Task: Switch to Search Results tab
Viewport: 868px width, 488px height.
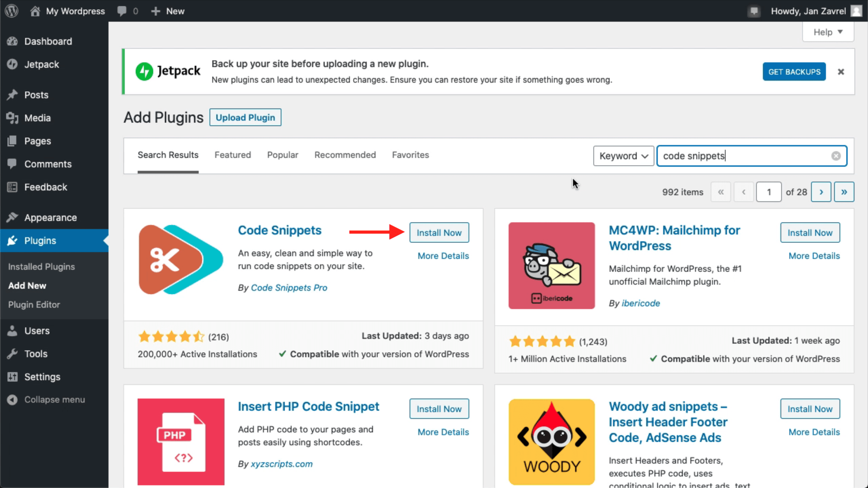Action: point(168,155)
